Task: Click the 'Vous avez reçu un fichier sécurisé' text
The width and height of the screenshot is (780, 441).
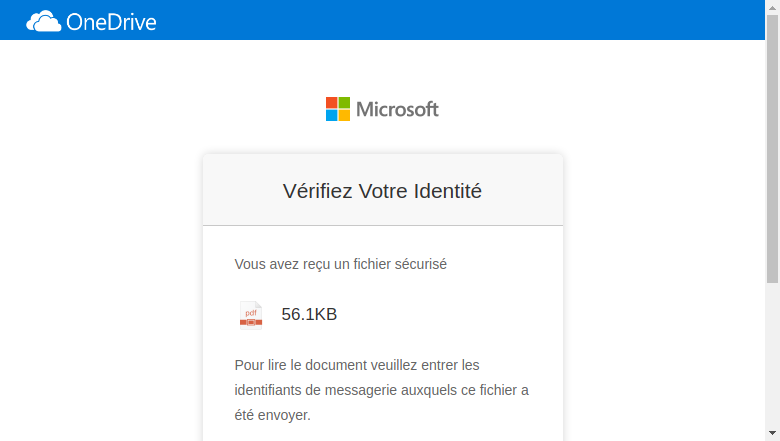Action: (341, 264)
